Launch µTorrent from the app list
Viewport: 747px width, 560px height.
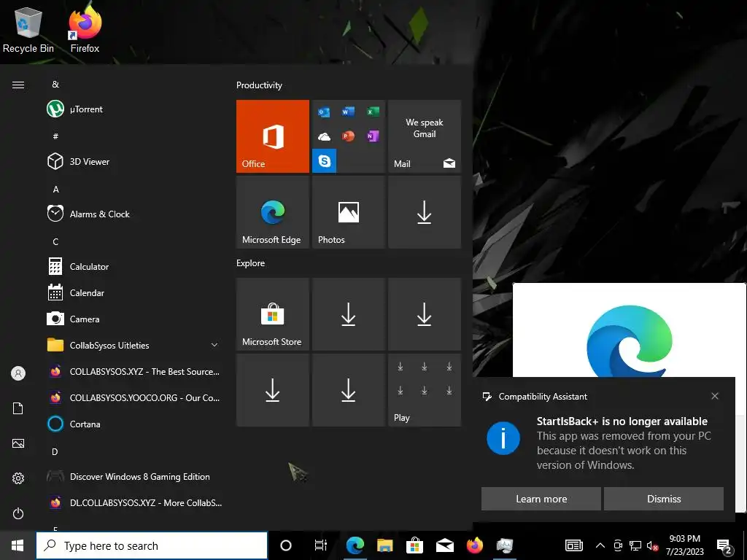133,109
